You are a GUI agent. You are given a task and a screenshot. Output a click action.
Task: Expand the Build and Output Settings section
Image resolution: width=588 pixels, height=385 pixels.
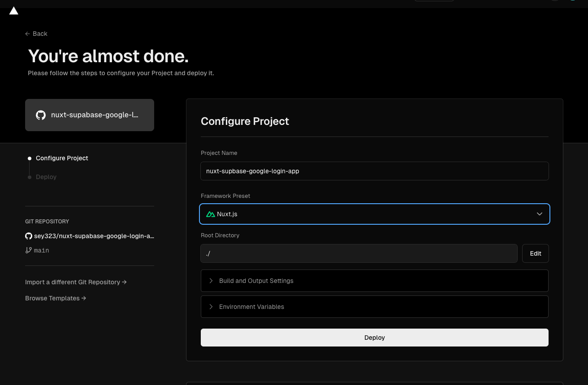pos(375,281)
